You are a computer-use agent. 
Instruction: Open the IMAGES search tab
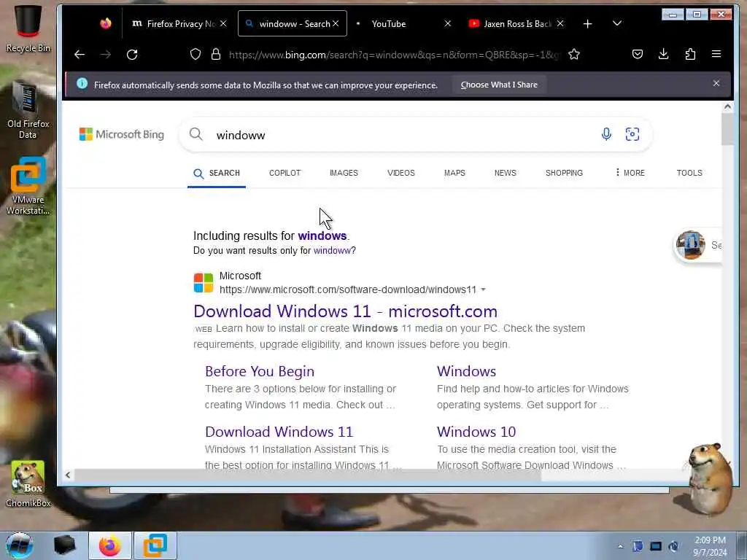pyautogui.click(x=344, y=173)
